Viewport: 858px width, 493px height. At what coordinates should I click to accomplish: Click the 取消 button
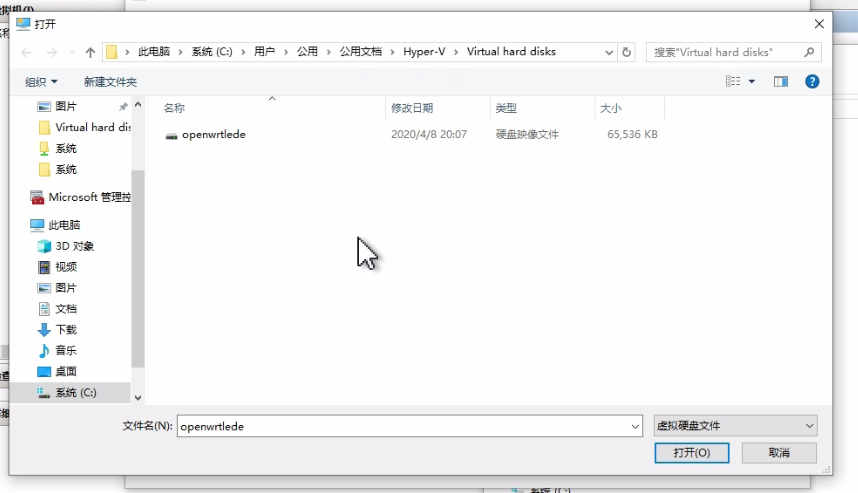click(x=779, y=453)
